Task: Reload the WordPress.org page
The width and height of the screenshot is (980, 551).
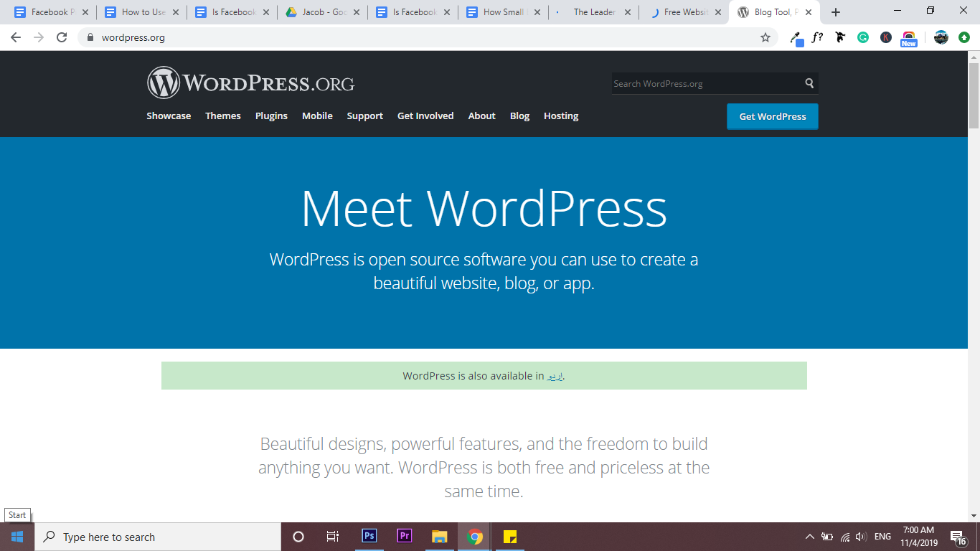Action: tap(62, 37)
